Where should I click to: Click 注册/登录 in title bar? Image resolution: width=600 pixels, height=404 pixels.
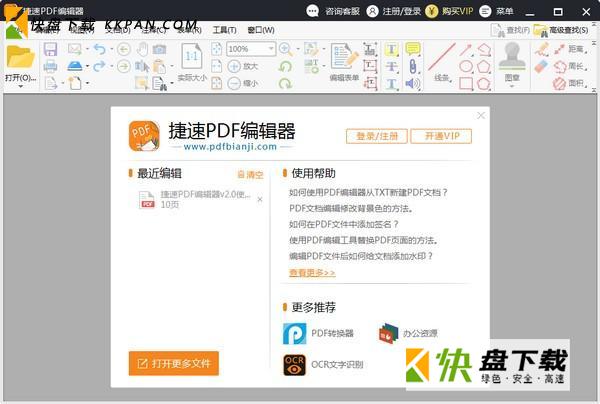point(394,11)
